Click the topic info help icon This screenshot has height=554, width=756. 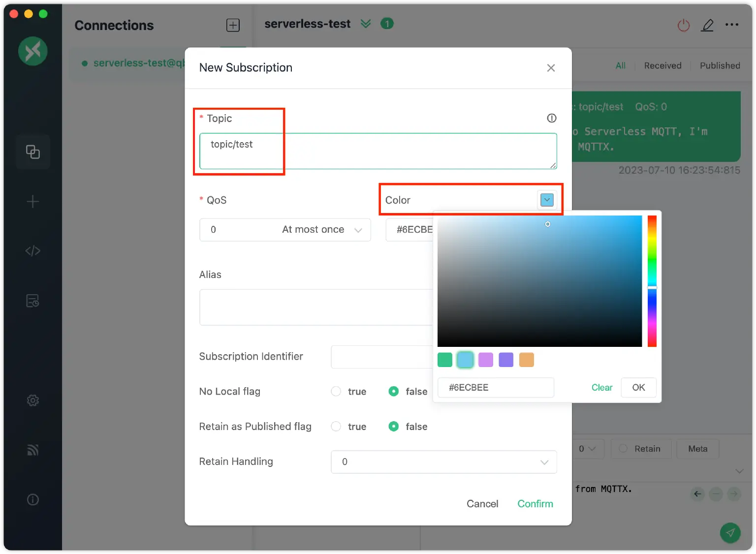pos(551,118)
